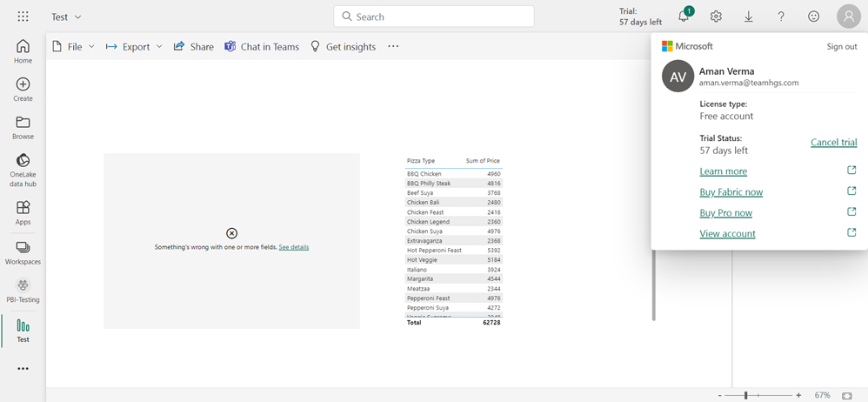The width and height of the screenshot is (868, 402).
Task: Select the Extravaganza row
Action: coord(454,241)
